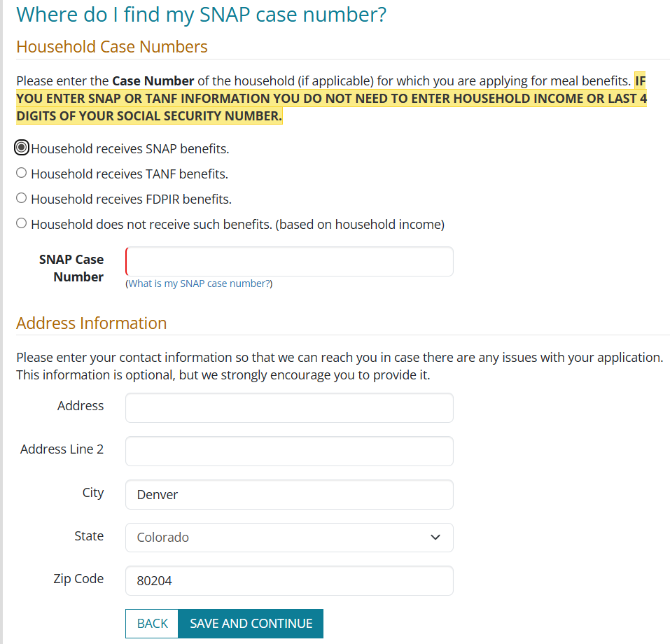Click the City field containing Denver
670x644 pixels.
pyautogui.click(x=289, y=494)
